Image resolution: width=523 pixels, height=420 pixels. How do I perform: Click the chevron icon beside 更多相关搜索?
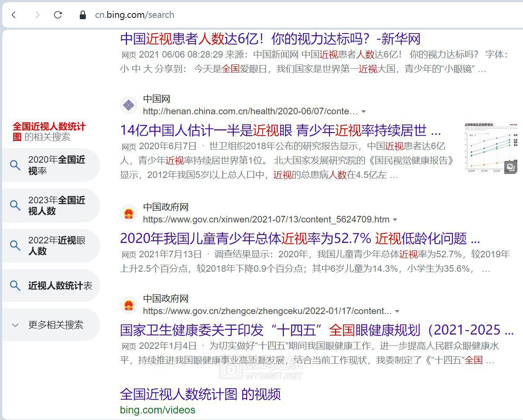15,325
